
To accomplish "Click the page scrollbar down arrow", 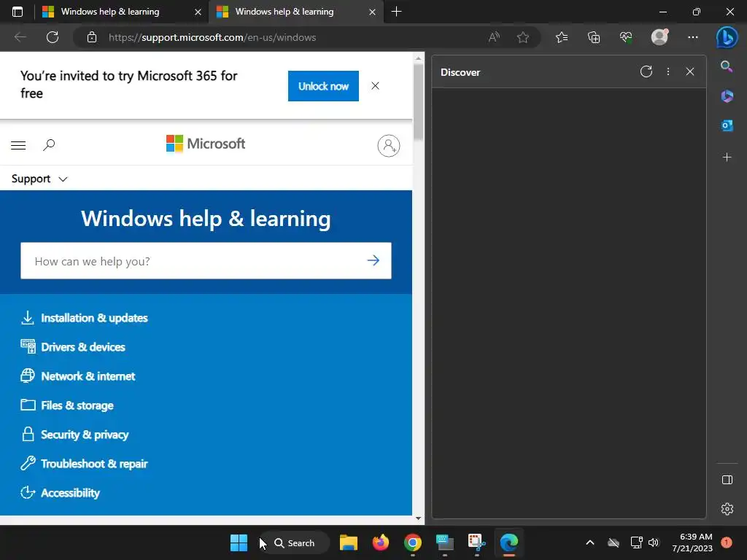I will 418,518.
